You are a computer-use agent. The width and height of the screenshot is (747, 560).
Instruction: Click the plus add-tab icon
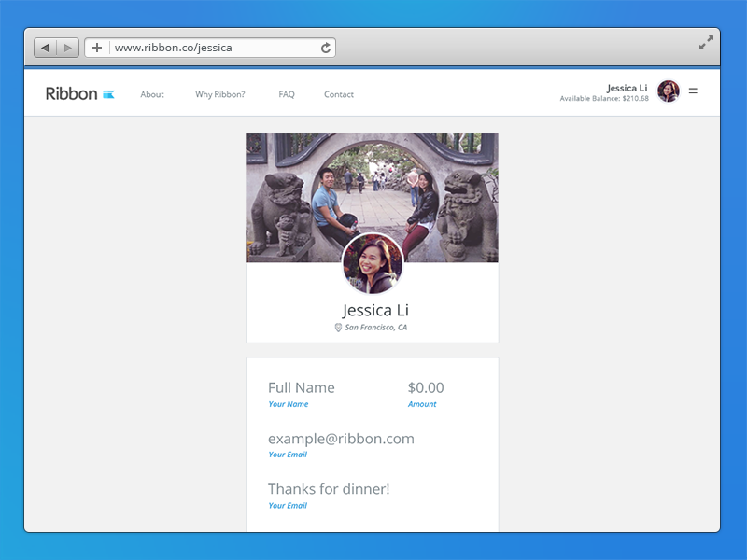coord(97,48)
